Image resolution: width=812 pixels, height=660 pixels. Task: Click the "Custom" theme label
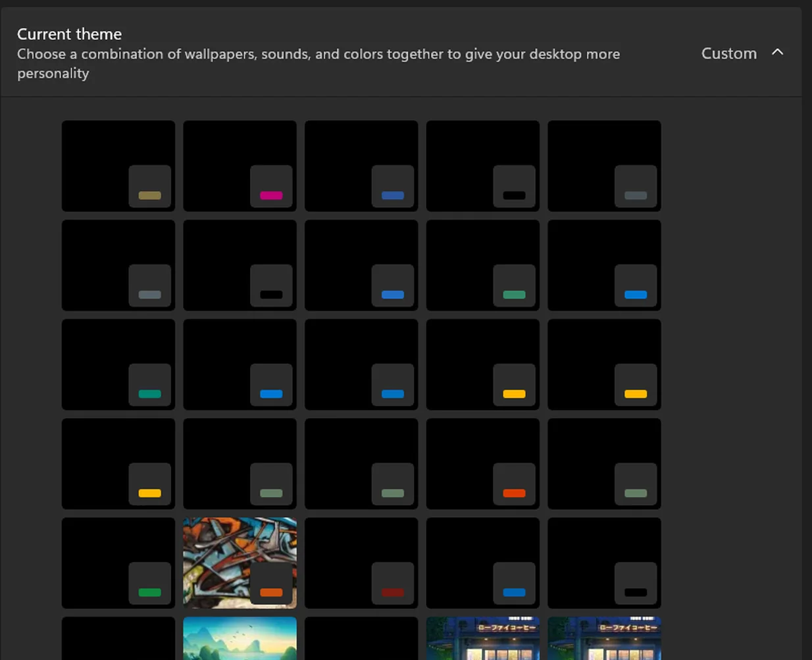point(728,53)
